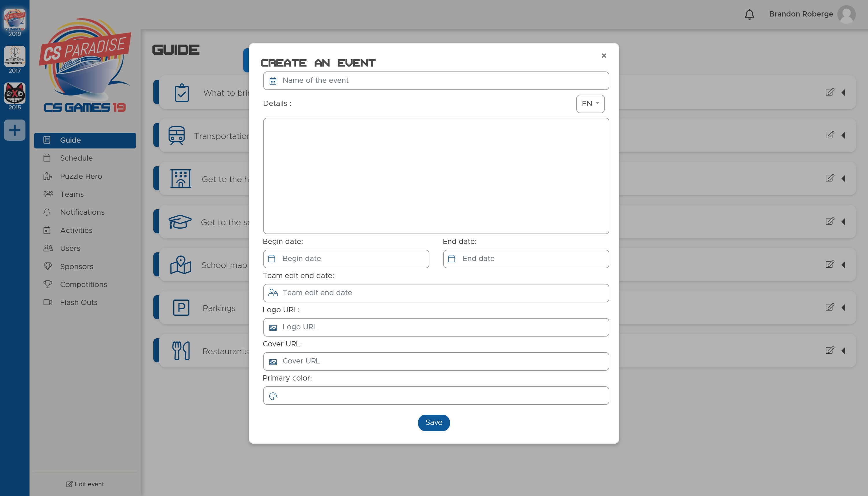The width and height of the screenshot is (868, 496).
Task: Click the Save button
Action: (x=434, y=423)
